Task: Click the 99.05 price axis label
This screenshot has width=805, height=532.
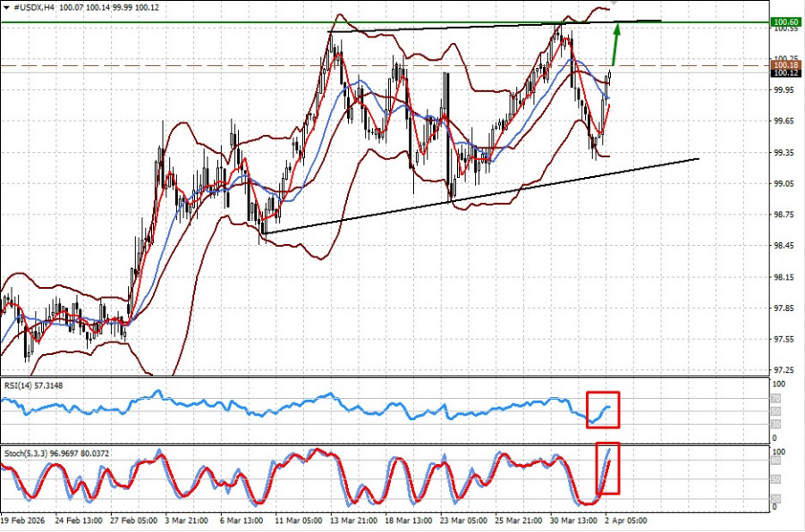Action: pyautogui.click(x=784, y=183)
